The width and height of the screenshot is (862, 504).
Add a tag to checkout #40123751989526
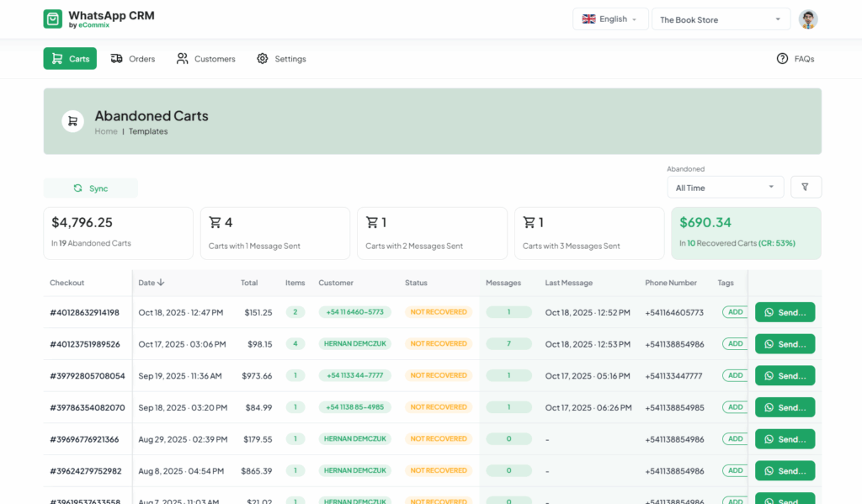pyautogui.click(x=735, y=344)
